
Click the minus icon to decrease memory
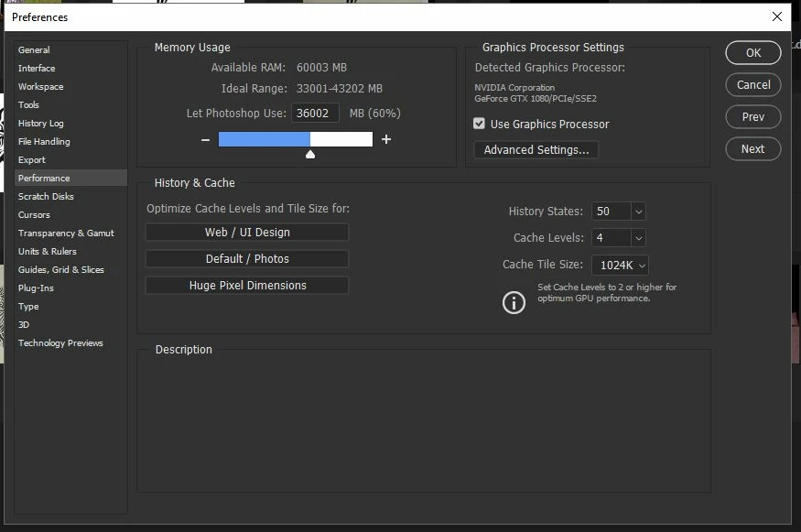[x=205, y=139]
